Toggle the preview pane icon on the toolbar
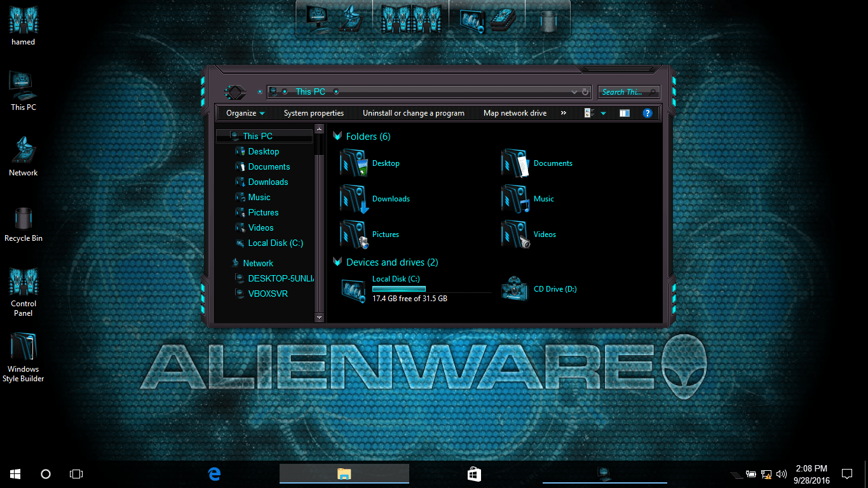Viewport: 868px width, 488px height. [624, 112]
